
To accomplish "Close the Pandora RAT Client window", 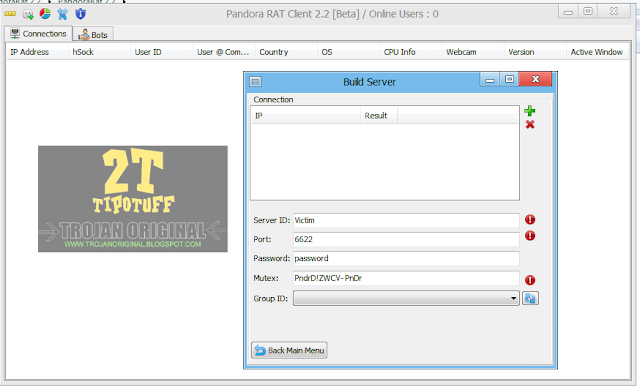I will click(x=614, y=11).
